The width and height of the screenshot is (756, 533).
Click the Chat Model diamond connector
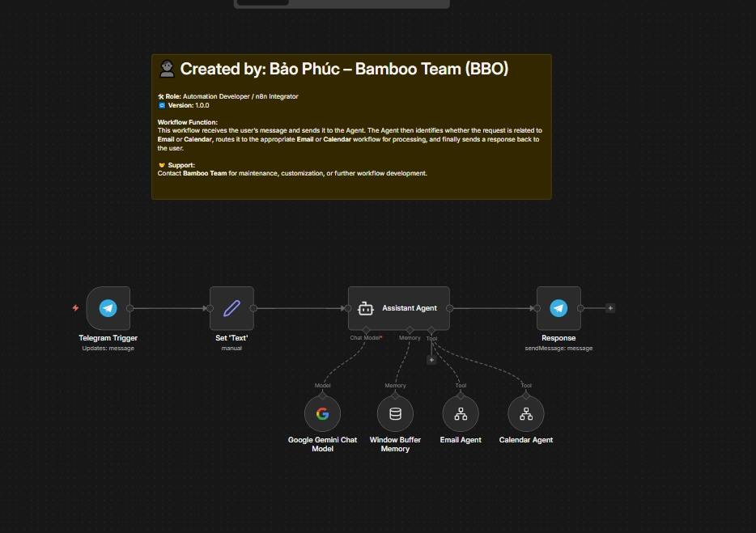click(x=366, y=329)
